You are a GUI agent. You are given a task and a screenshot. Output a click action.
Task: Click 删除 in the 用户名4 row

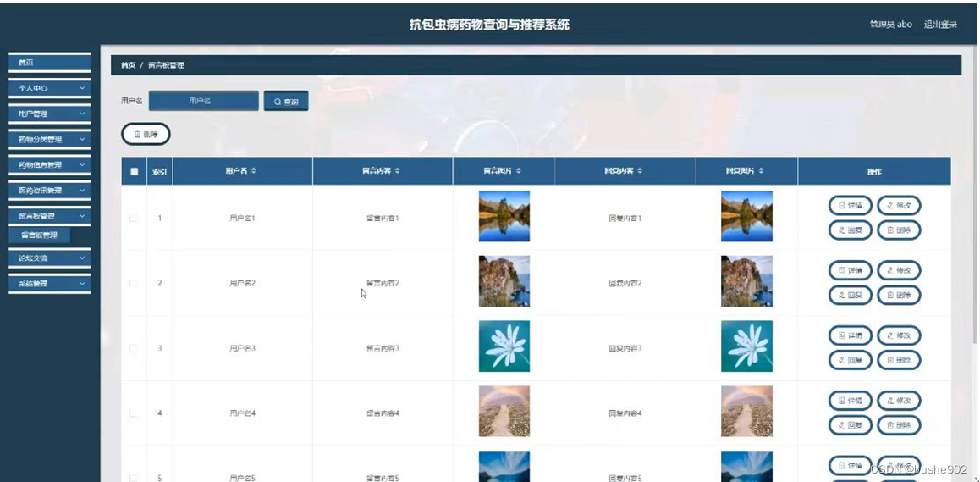tap(899, 425)
